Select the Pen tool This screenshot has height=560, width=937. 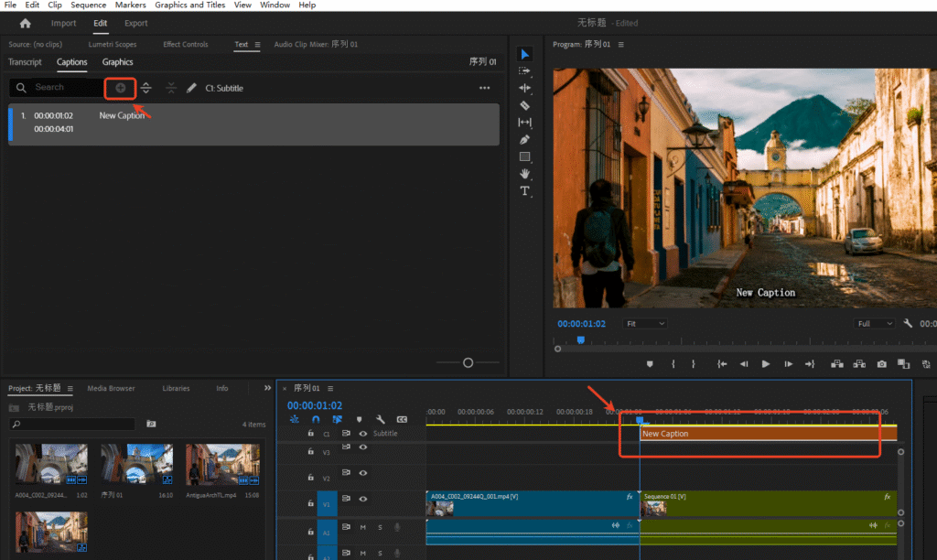click(x=524, y=139)
